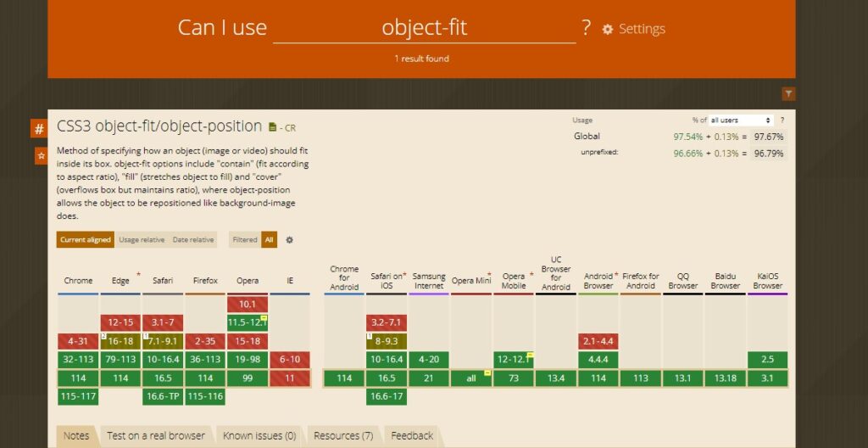Switch to Date relative view
868x448 pixels.
tap(192, 239)
